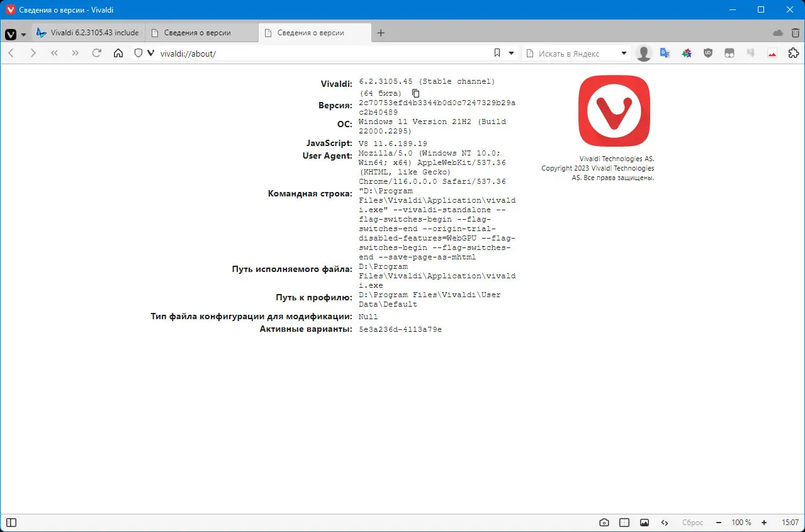Image resolution: width=805 pixels, height=532 pixels.
Task: Click the Null configuration file value
Action: [x=368, y=317]
